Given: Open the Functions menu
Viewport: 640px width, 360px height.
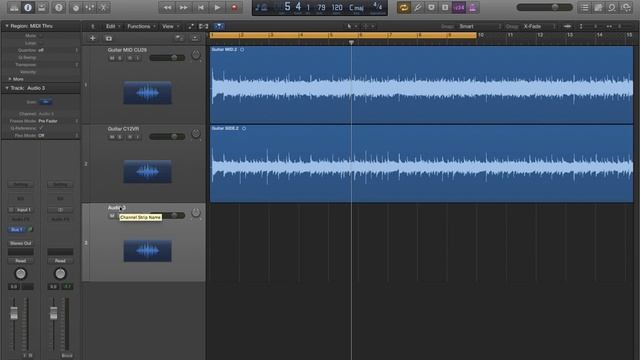Looking at the screenshot, I should (x=141, y=26).
